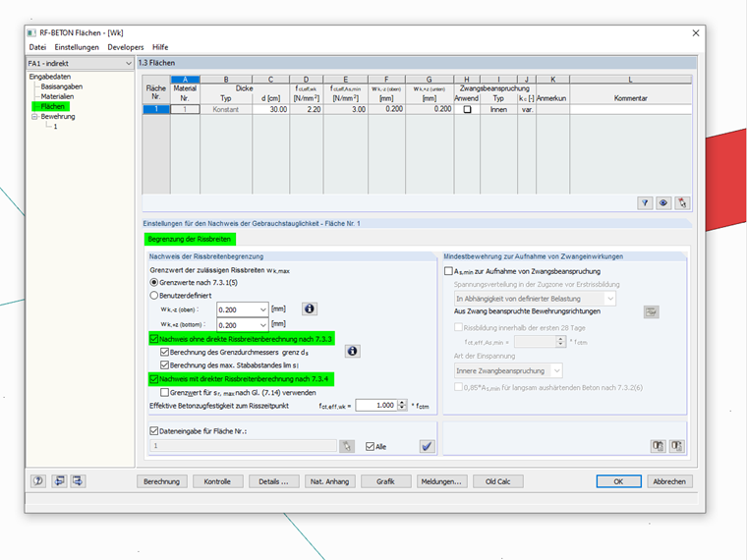The width and height of the screenshot is (747, 560).
Task: Click icon beside Bewehrungsrichtungen label
Action: tap(652, 312)
